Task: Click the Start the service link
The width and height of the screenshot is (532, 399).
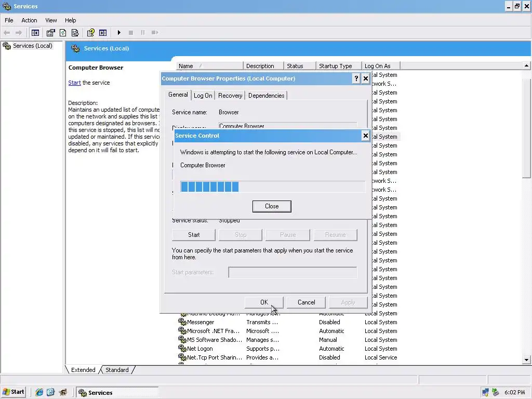Action: click(74, 83)
